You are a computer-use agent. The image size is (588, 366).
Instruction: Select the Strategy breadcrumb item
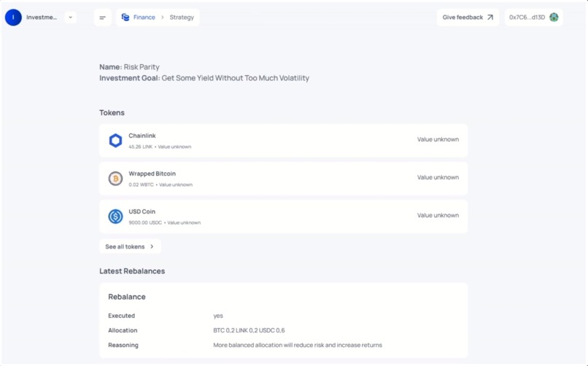182,17
